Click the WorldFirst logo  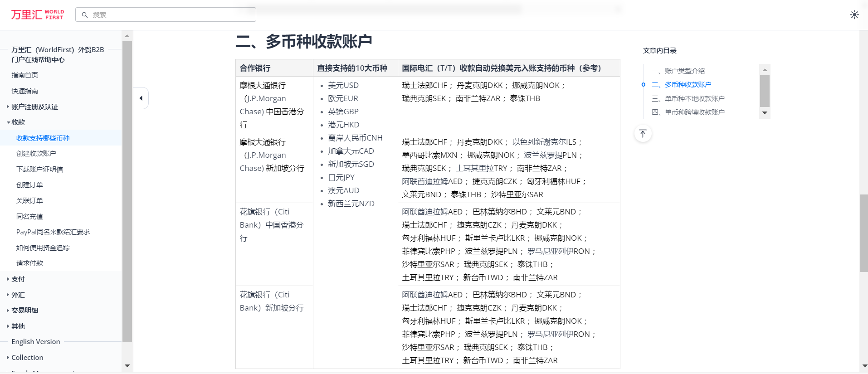tap(38, 15)
